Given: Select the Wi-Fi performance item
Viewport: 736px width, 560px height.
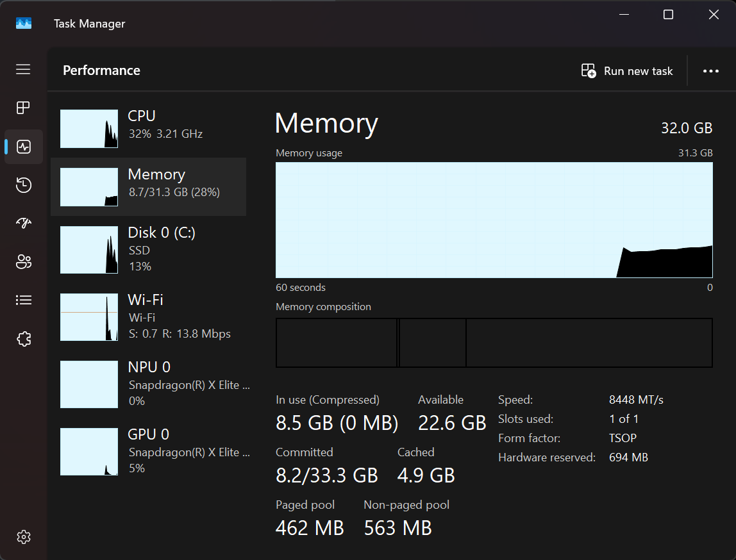Looking at the screenshot, I should click(148, 317).
